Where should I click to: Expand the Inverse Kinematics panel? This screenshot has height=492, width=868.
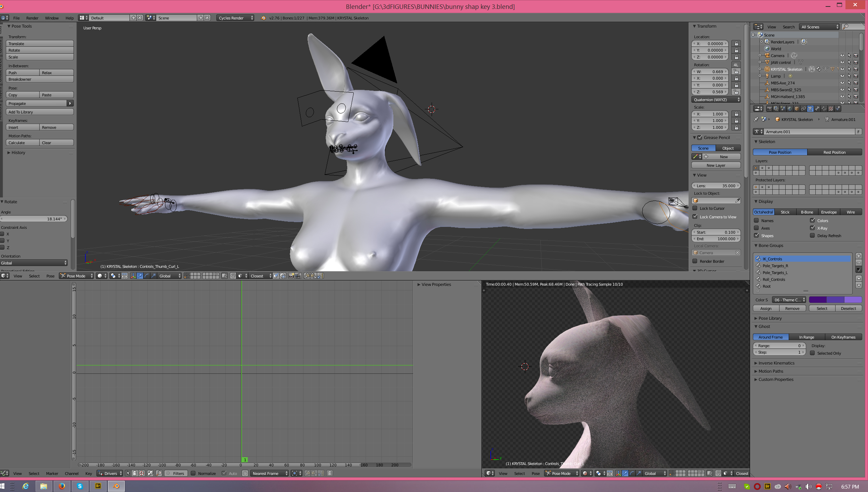point(776,363)
